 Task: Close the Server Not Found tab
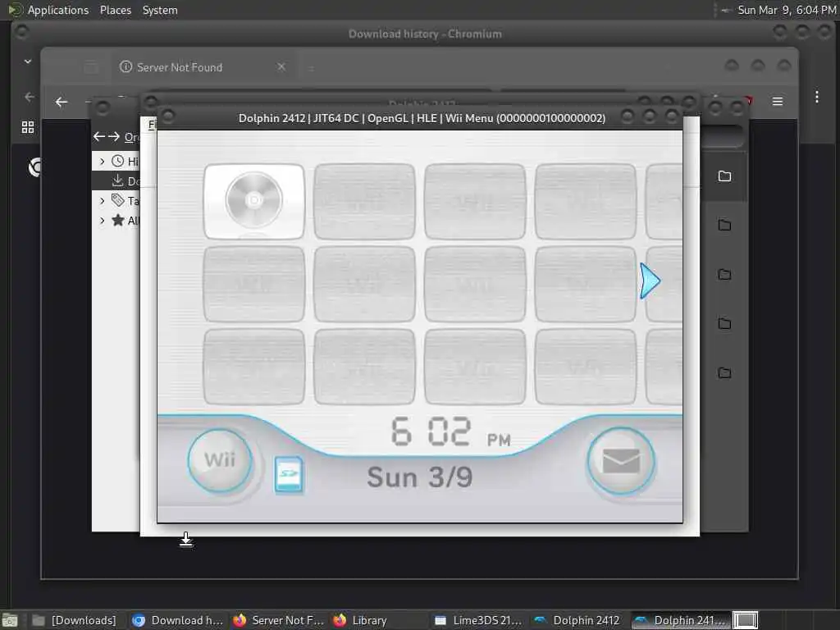[281, 67]
